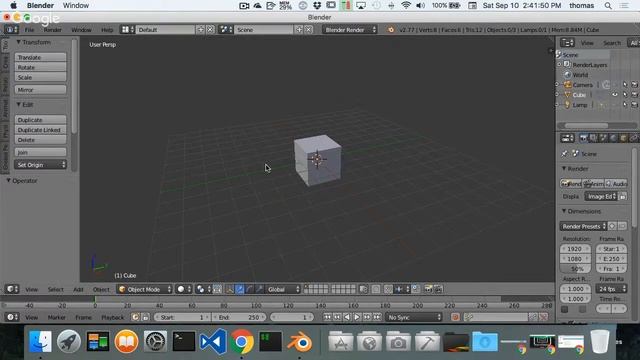
Task: Open the Window menu in Blender's info header
Action: click(x=81, y=30)
